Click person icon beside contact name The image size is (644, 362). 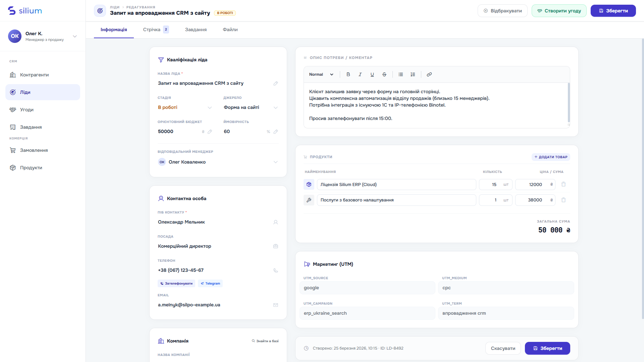(x=276, y=222)
